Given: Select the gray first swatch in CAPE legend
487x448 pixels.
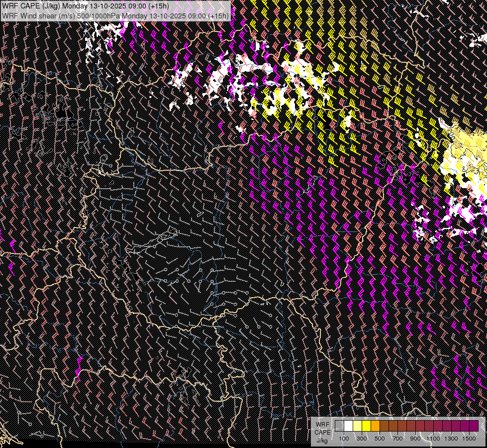Looking at the screenshot, I should pyautogui.click(x=339, y=426).
